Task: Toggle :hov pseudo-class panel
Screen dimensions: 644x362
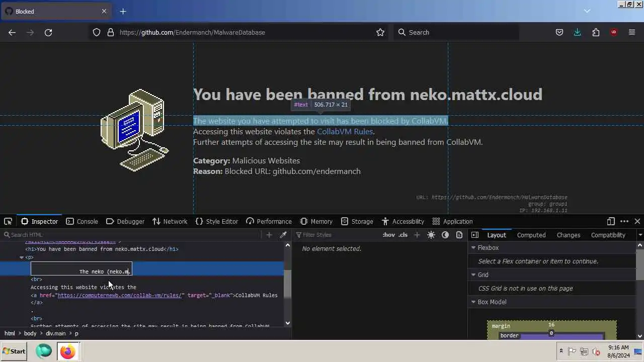Action: [388, 235]
